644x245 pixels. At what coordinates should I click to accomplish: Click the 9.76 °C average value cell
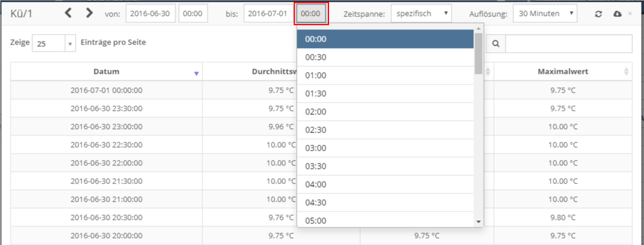(x=281, y=217)
